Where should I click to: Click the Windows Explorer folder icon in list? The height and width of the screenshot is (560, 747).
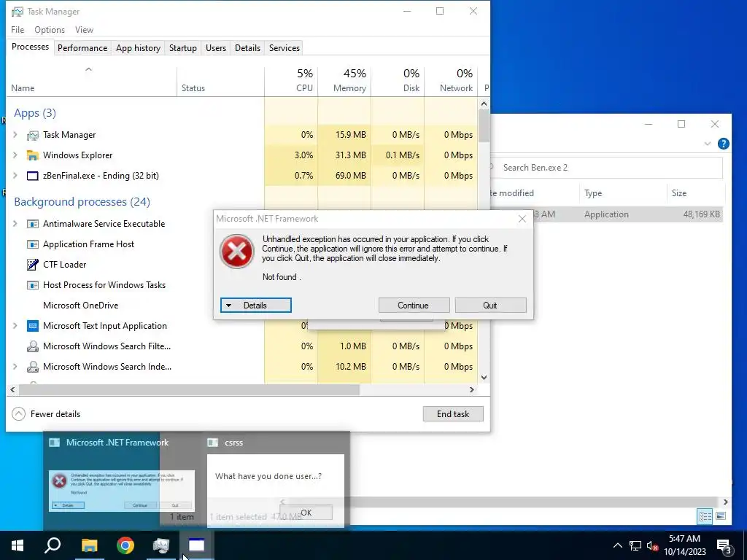coord(32,155)
